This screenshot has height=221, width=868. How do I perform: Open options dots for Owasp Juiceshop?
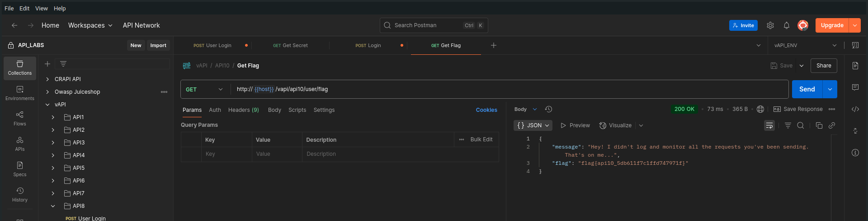164,92
